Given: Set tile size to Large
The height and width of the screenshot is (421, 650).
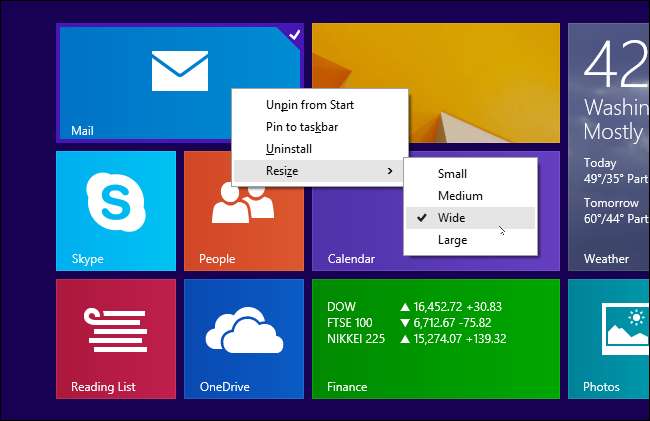Looking at the screenshot, I should (452, 240).
